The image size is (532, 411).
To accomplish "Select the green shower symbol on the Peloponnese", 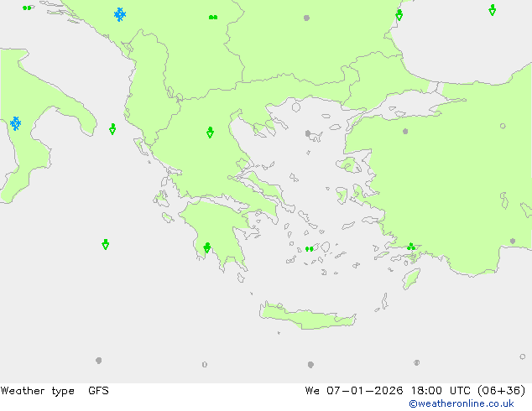I will click(x=207, y=247).
